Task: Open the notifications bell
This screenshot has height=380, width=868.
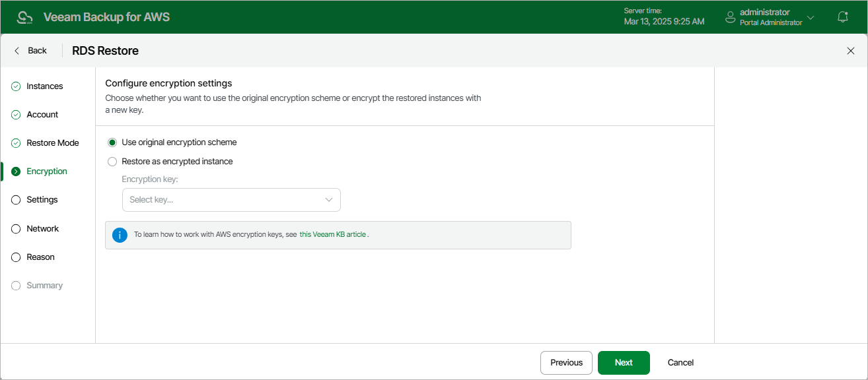Action: [843, 17]
